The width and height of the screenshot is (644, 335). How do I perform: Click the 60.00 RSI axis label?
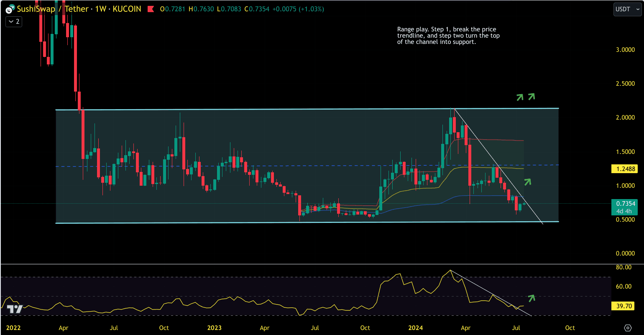tap(624, 286)
